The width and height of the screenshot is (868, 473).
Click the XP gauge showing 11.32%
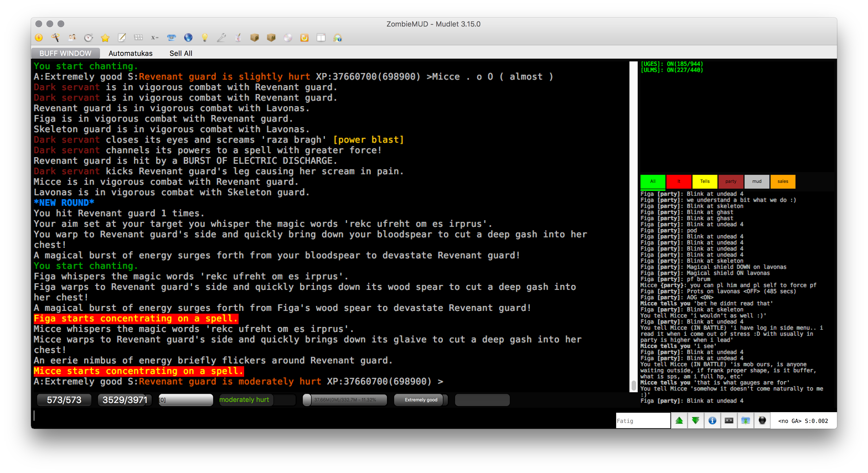[x=345, y=400]
